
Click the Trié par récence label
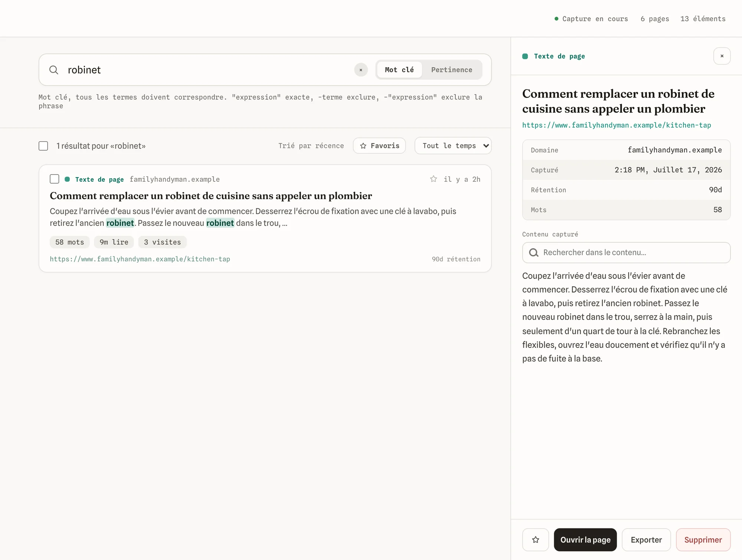click(x=311, y=146)
